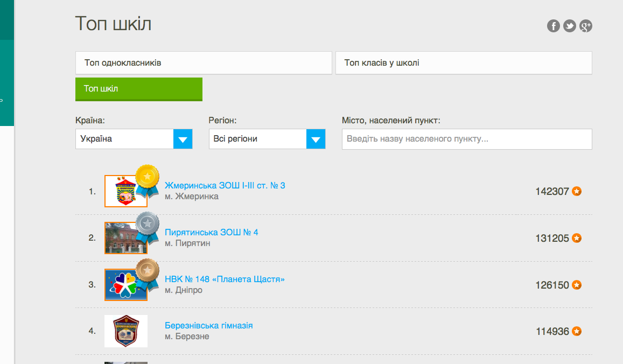Screen dimensions: 623x364
Task: Click the blue arrow of Країна dropdown
Action: 183,139
